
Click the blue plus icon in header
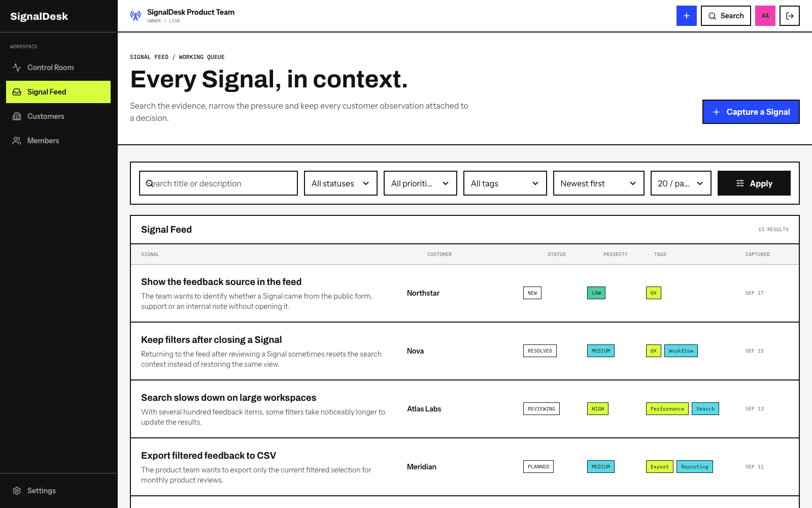686,16
